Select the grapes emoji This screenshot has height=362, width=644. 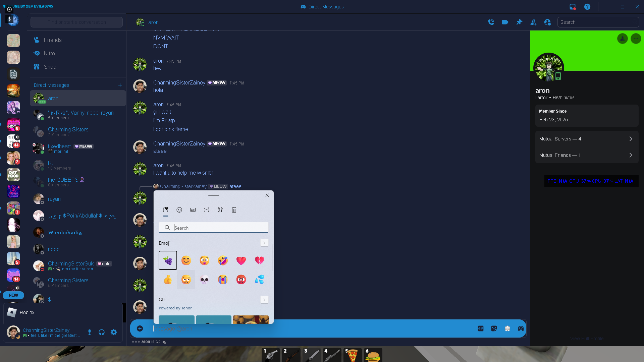pyautogui.click(x=168, y=260)
